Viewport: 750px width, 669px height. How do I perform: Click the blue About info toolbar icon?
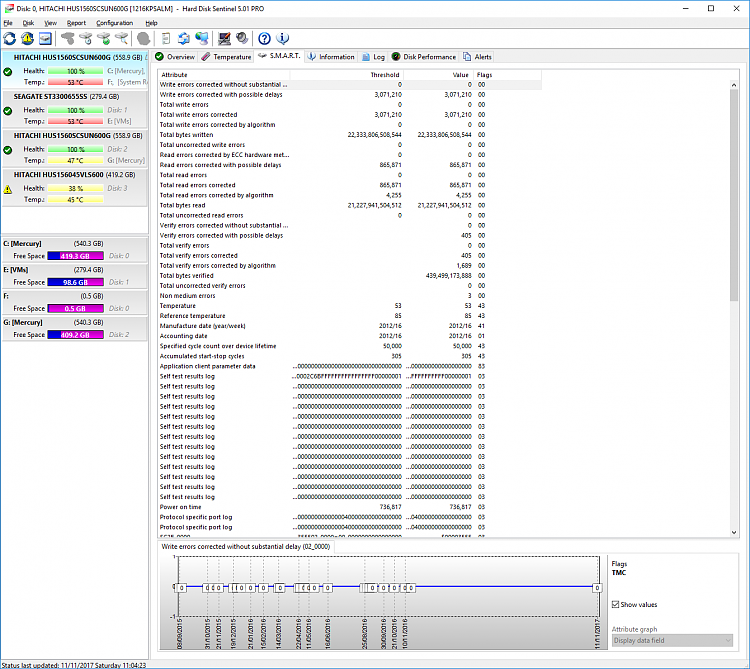[x=282, y=39]
